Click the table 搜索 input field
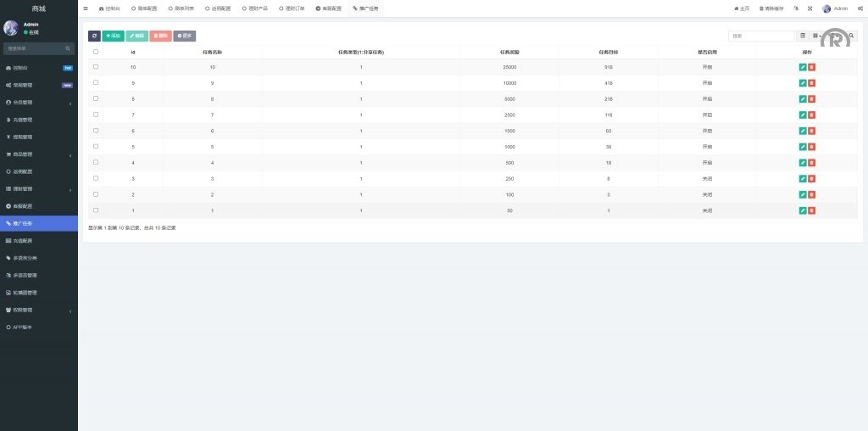Image resolution: width=868 pixels, height=431 pixels. (x=761, y=36)
